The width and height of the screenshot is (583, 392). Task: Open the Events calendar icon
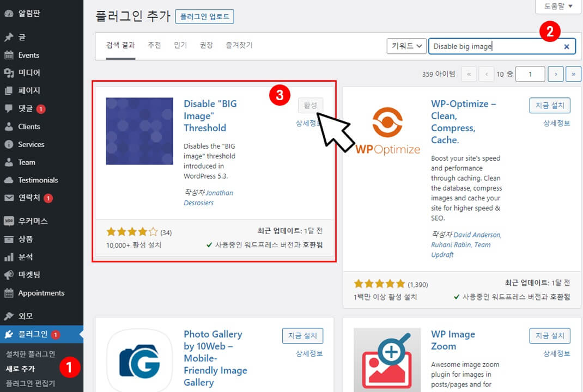(9, 55)
